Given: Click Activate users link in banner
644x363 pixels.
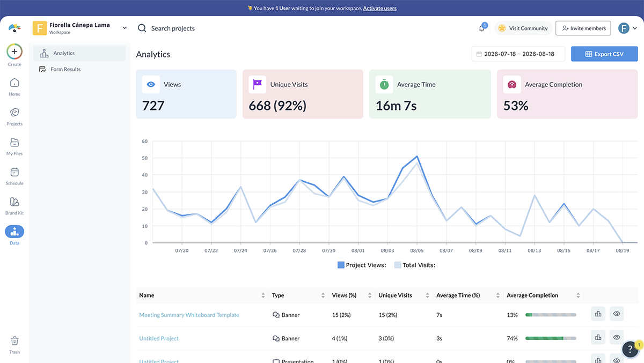Looking at the screenshot, I should (380, 8).
